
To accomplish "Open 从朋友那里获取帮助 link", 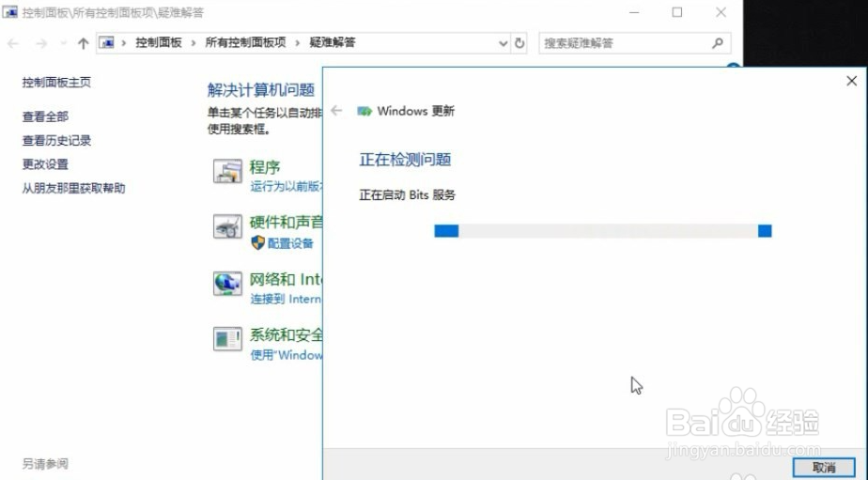I will [73, 188].
